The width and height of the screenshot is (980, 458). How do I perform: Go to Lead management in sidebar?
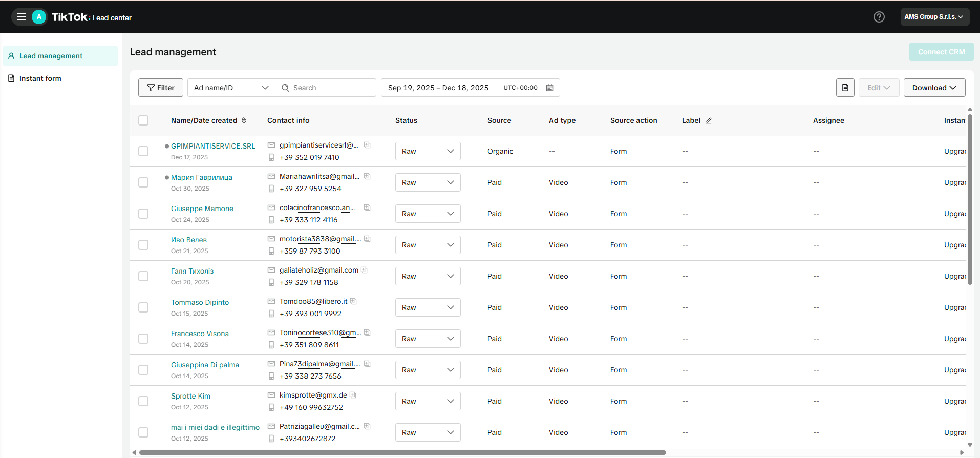(60, 56)
